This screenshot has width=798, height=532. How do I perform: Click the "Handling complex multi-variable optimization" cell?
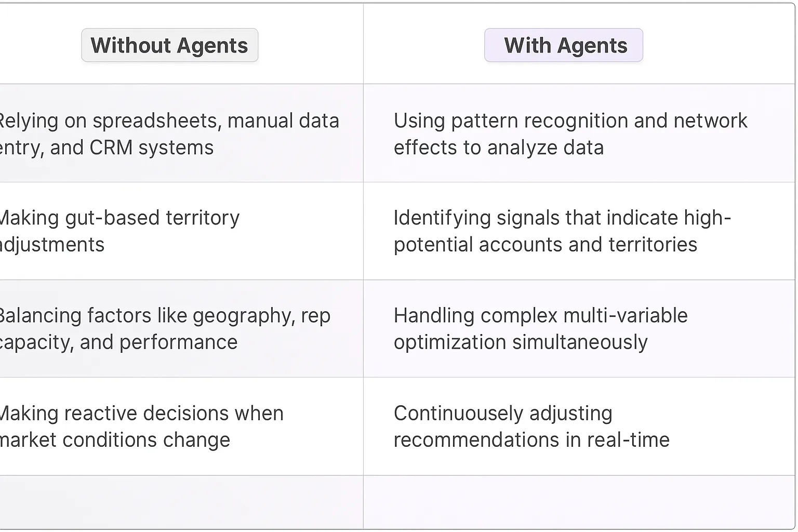pyautogui.click(x=540, y=328)
